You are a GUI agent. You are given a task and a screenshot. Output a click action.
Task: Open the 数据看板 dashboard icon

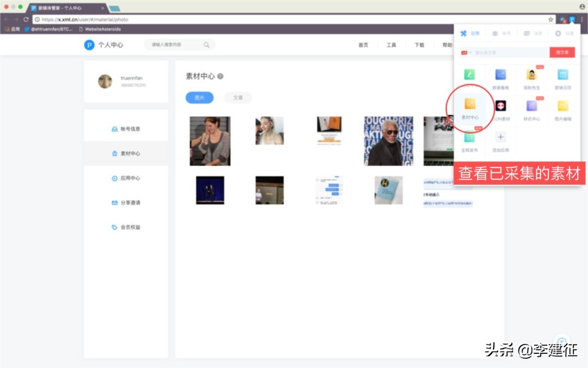click(x=501, y=75)
